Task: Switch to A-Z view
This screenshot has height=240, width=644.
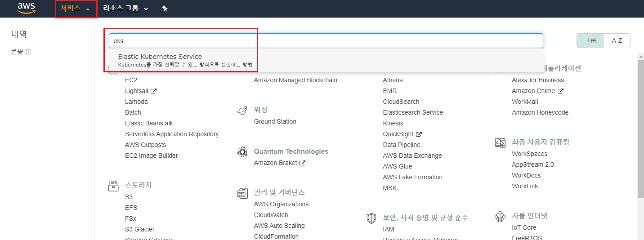Action: point(617,40)
